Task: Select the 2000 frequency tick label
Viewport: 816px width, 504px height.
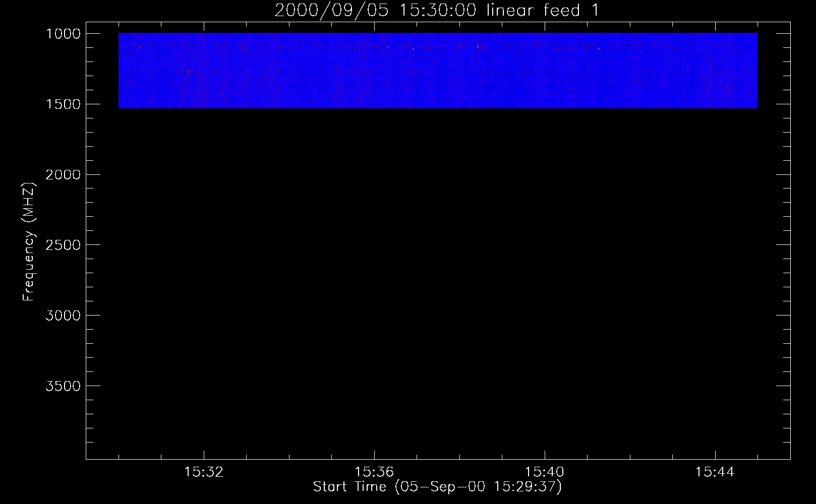Action: [63, 175]
